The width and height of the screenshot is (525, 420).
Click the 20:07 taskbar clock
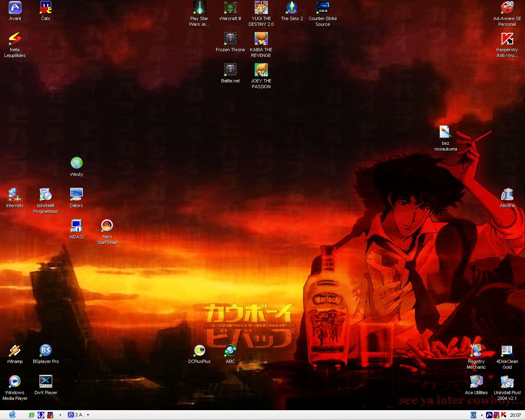click(516, 415)
